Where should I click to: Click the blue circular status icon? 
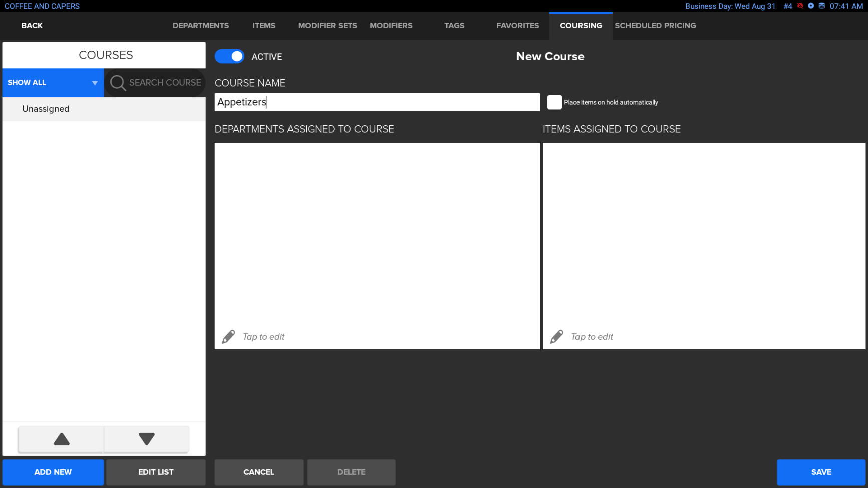(x=811, y=6)
